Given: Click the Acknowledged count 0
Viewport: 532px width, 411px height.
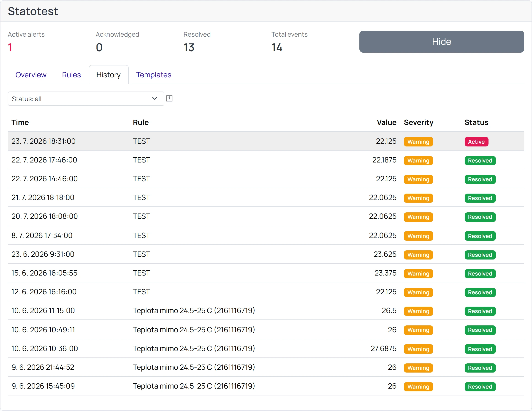Looking at the screenshot, I should [99, 47].
